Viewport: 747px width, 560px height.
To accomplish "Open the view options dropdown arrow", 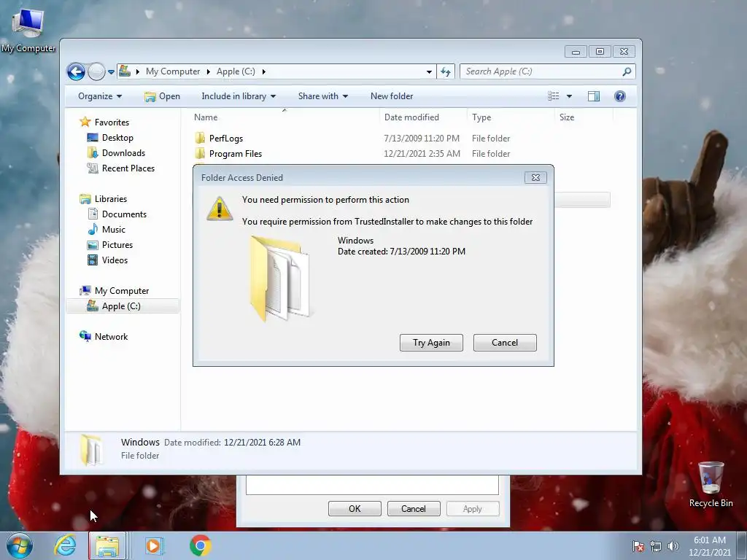I will coord(569,96).
